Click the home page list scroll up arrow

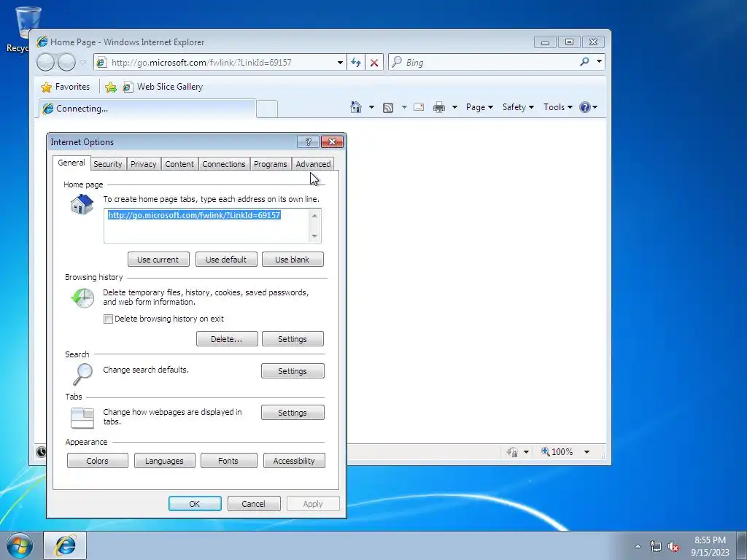pos(314,216)
